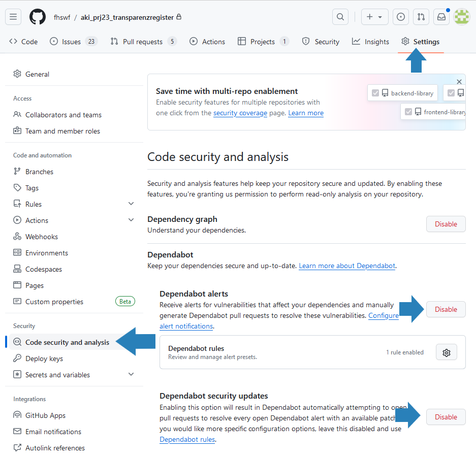Image resolution: width=476 pixels, height=457 pixels.
Task: Expand the Rules sidebar section
Action: coord(131,204)
